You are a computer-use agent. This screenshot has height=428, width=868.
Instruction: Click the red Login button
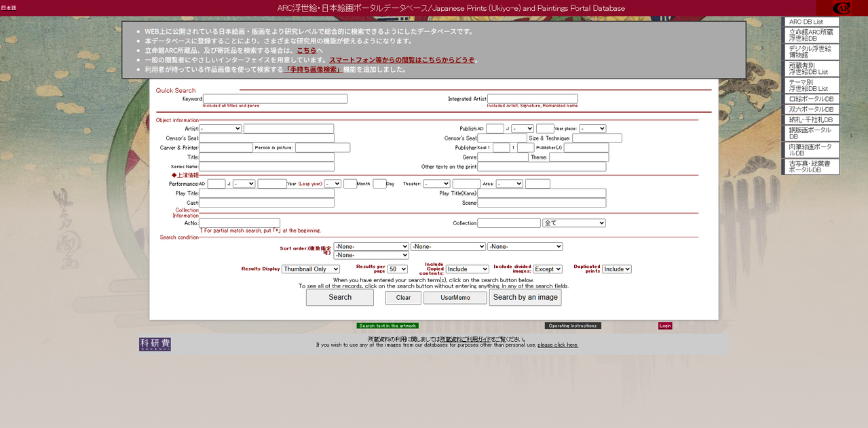click(665, 326)
